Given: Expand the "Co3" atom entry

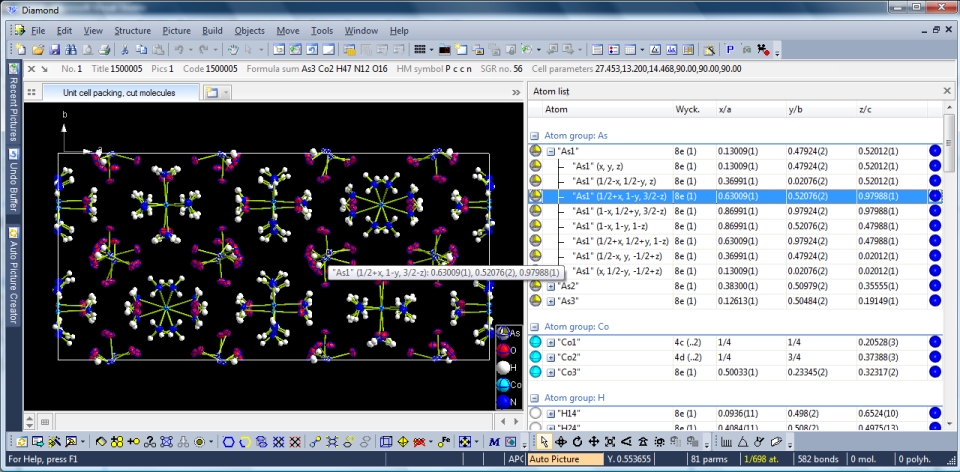Looking at the screenshot, I should [x=550, y=372].
